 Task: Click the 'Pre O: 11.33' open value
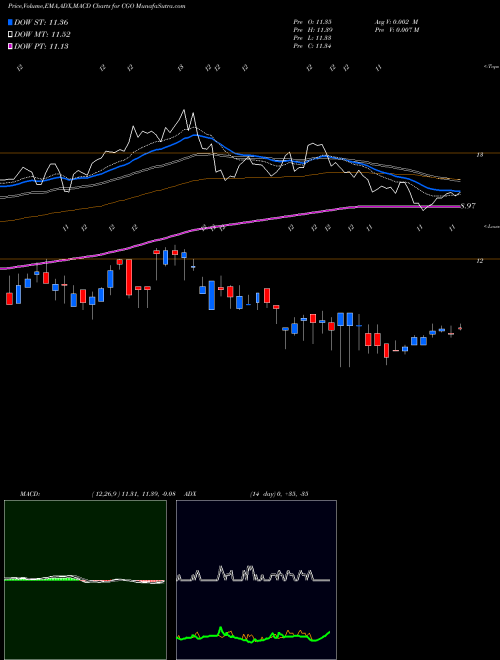click(x=312, y=22)
